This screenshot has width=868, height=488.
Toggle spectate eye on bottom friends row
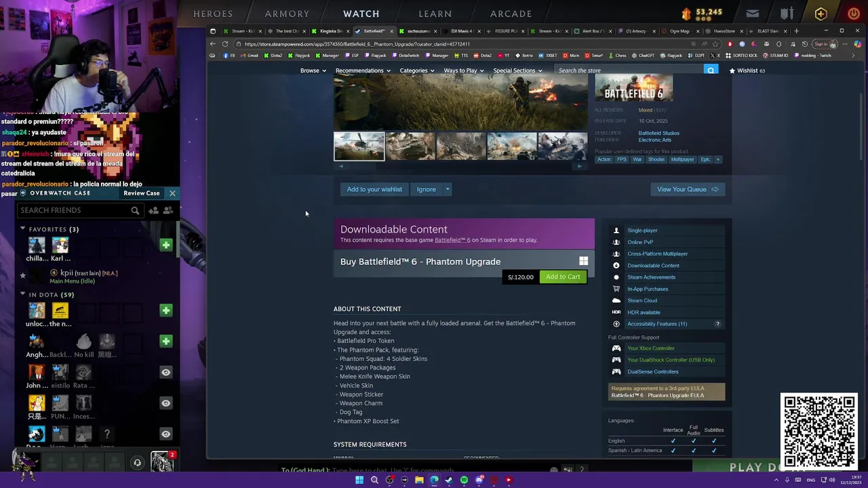pos(165,434)
